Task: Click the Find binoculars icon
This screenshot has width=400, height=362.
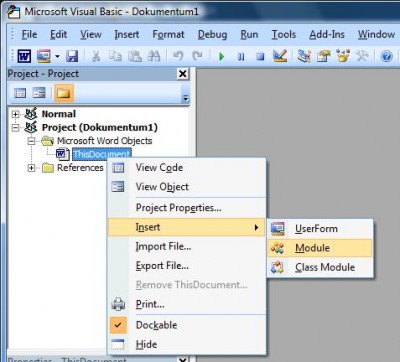Action: pyautogui.click(x=154, y=56)
